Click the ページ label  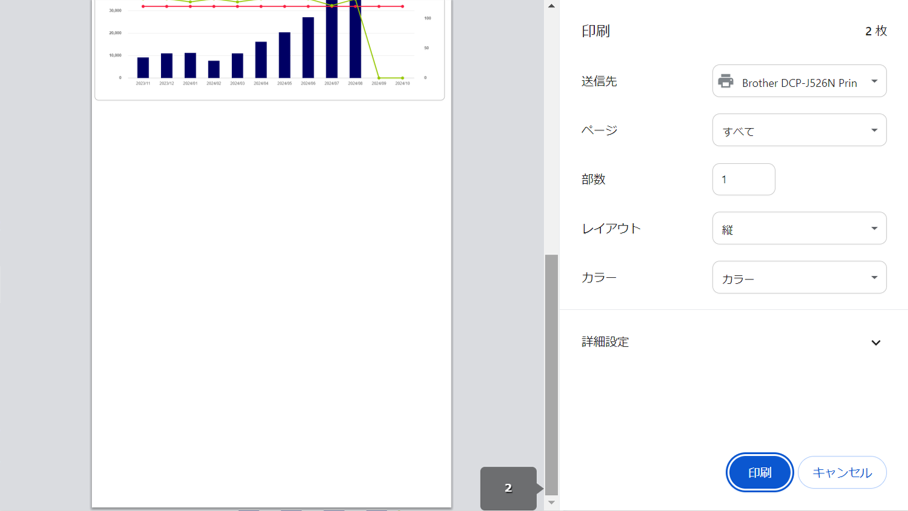pyautogui.click(x=599, y=130)
